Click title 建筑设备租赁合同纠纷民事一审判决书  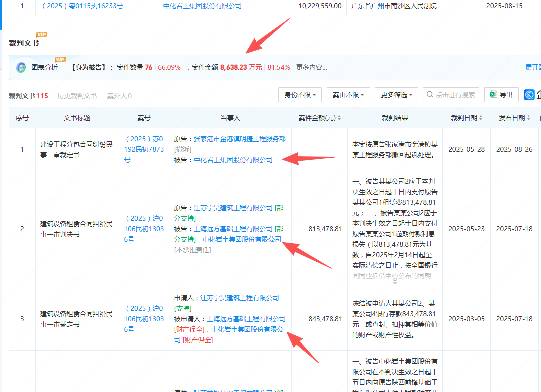(76, 229)
